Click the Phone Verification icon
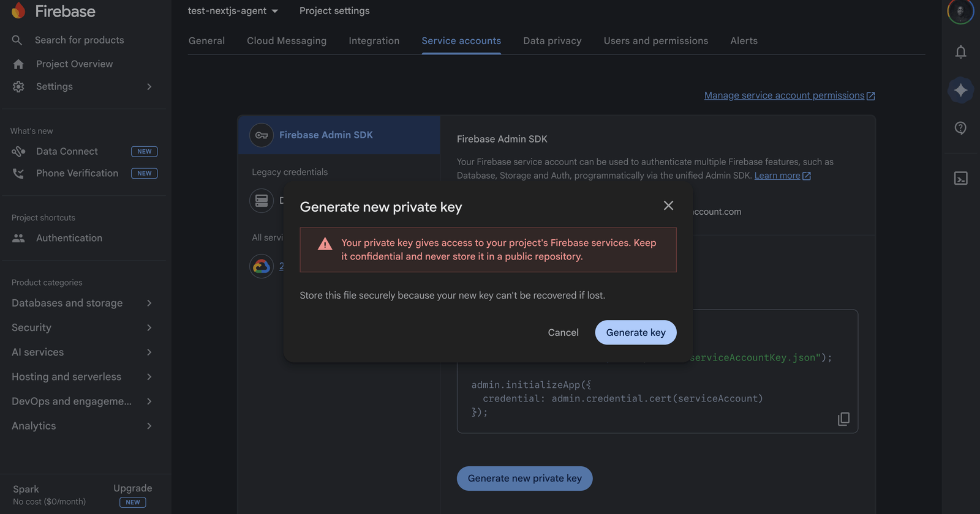 [18, 173]
